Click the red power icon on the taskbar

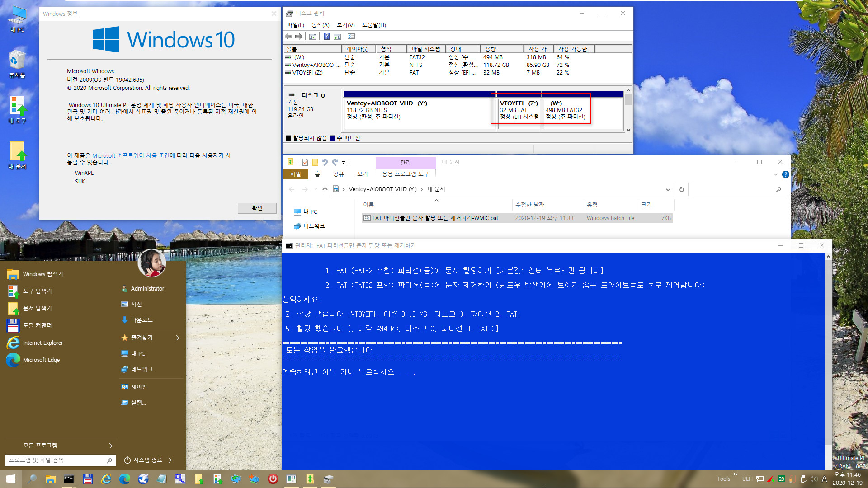(x=273, y=479)
